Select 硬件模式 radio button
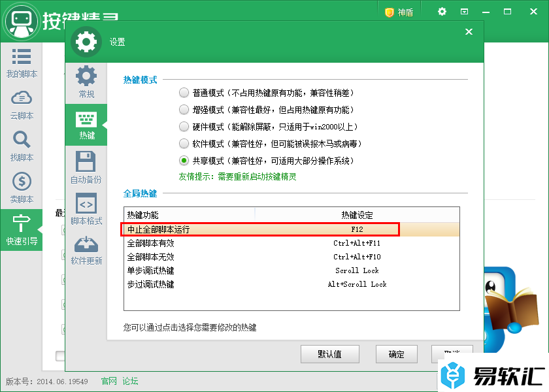The image size is (549, 392). pos(184,127)
